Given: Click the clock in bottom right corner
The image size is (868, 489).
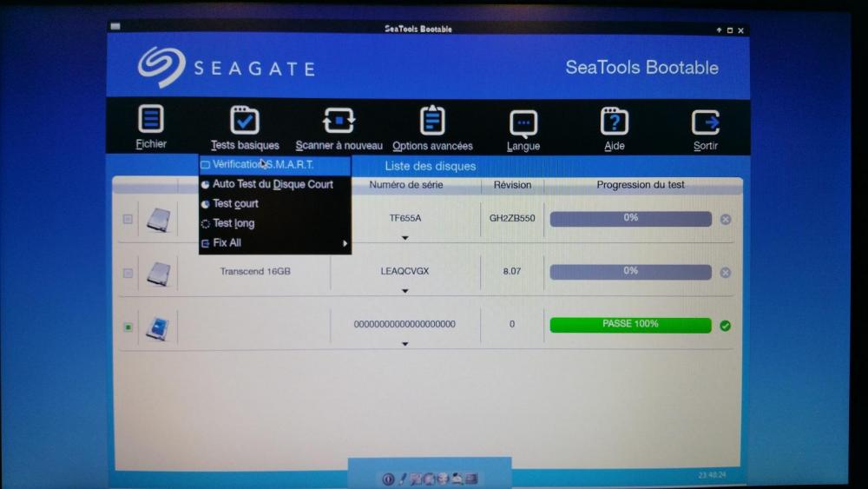Looking at the screenshot, I should pos(712,475).
